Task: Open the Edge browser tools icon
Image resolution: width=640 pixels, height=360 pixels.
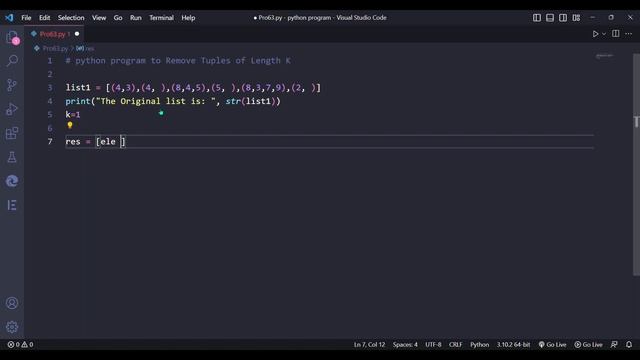Action: coord(12,181)
